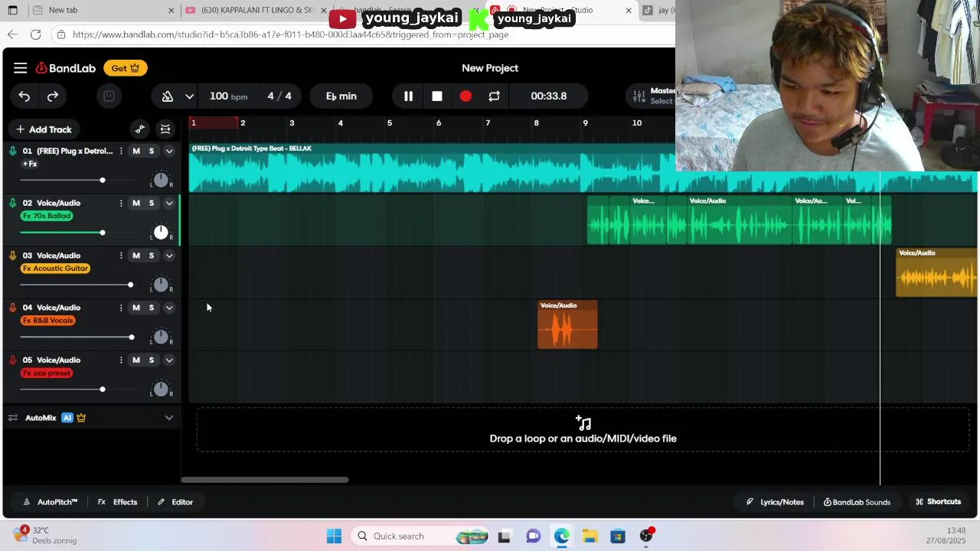This screenshot has width=980, height=551.
Task: Solo track 03 Voice/Audio
Action: pos(151,256)
